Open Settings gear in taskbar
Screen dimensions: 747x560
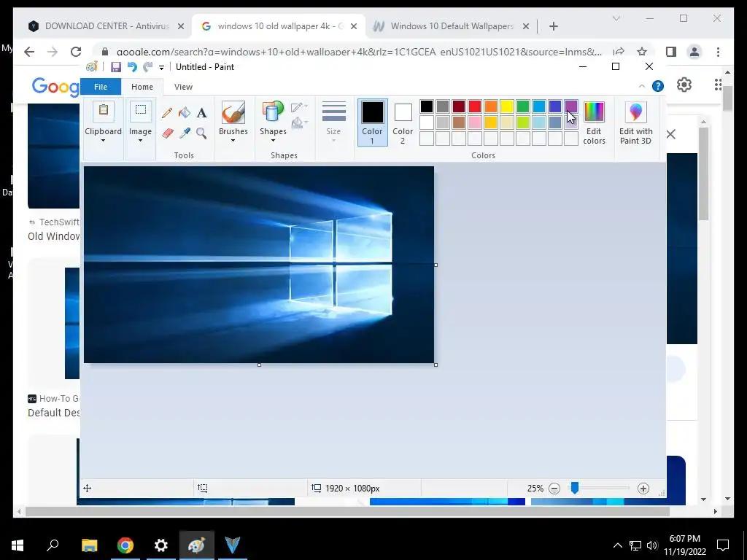point(161,545)
